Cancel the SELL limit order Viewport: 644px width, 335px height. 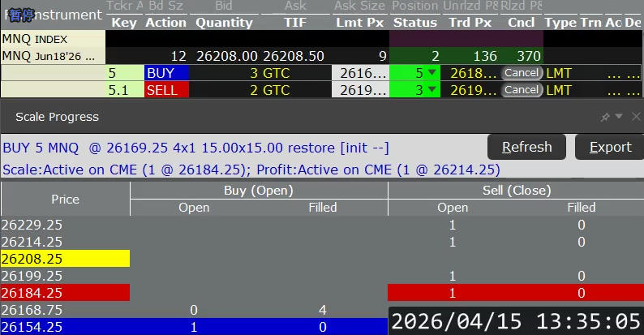521,90
